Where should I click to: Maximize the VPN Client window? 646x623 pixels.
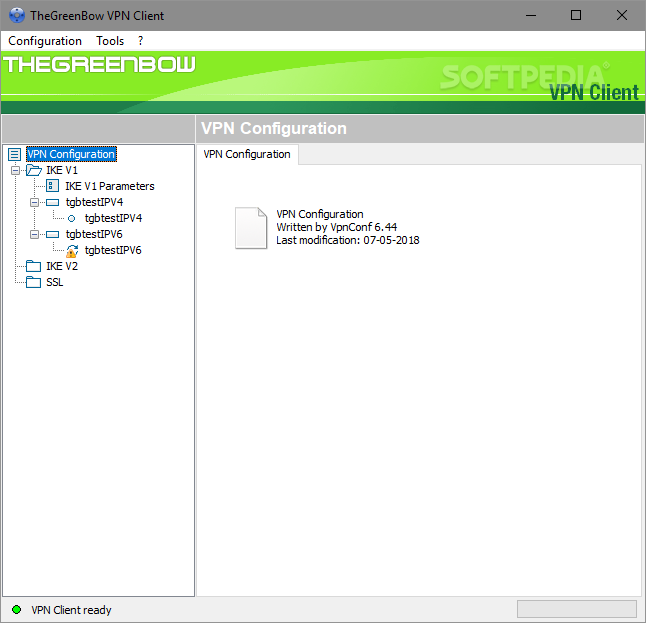[576, 15]
